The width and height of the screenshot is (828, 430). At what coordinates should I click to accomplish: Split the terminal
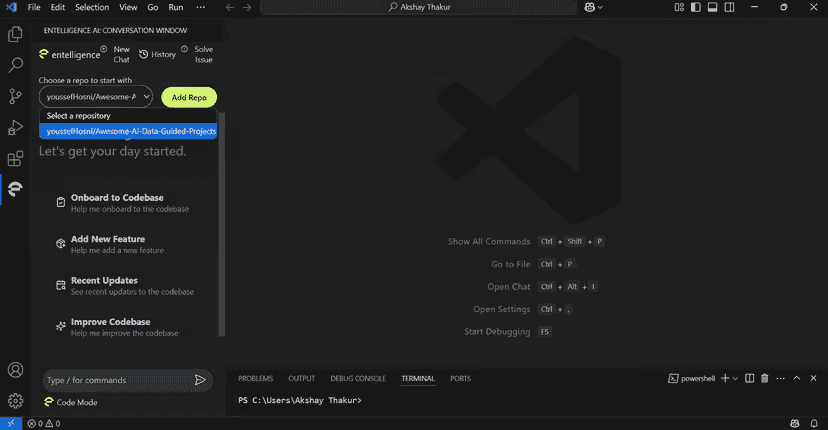point(749,378)
